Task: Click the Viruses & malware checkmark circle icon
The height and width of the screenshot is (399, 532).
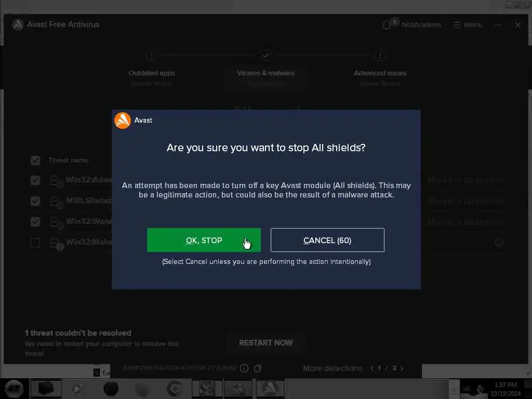Action: point(265,55)
